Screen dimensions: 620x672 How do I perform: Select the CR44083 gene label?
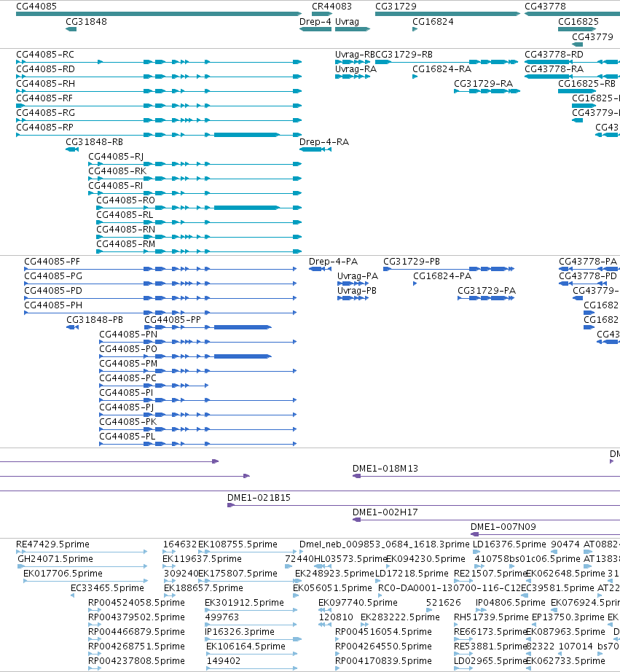point(331,7)
